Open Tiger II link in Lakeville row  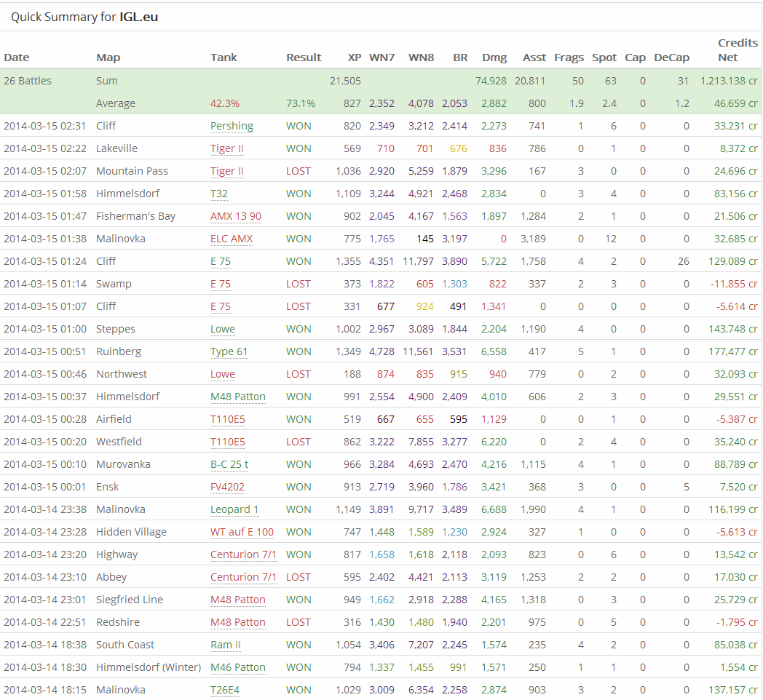pyautogui.click(x=226, y=149)
